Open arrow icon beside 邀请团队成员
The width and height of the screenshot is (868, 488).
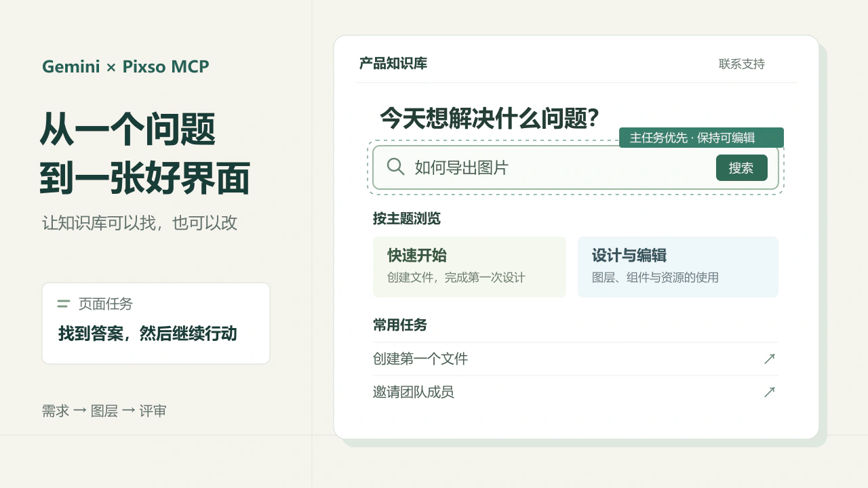tap(769, 392)
